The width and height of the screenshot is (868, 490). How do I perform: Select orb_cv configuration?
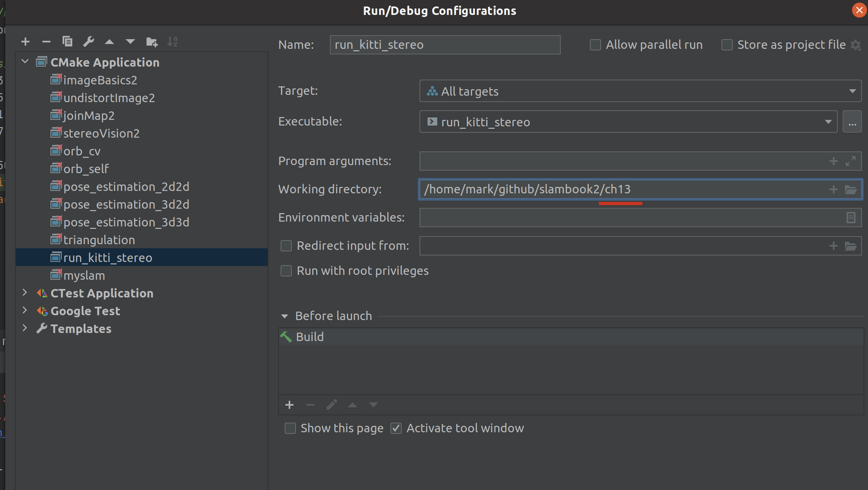(x=82, y=151)
